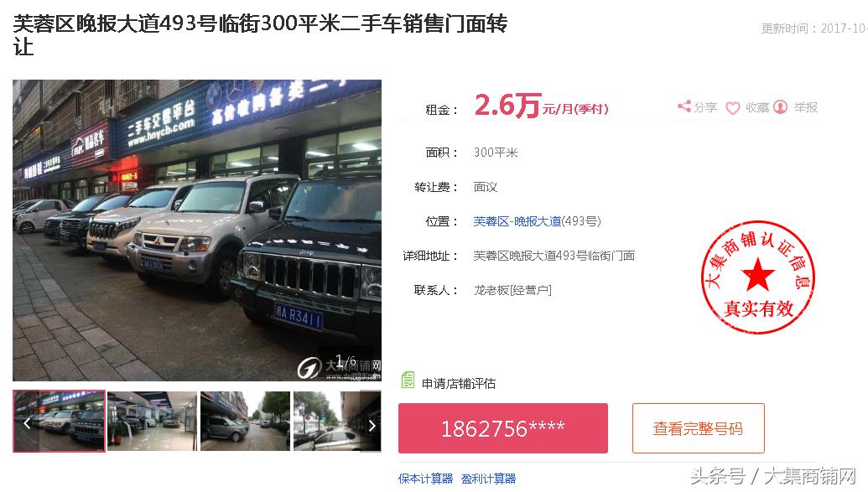Click the green document icon for shop evaluation
Viewport: 868px width, 492px height.
[408, 381]
